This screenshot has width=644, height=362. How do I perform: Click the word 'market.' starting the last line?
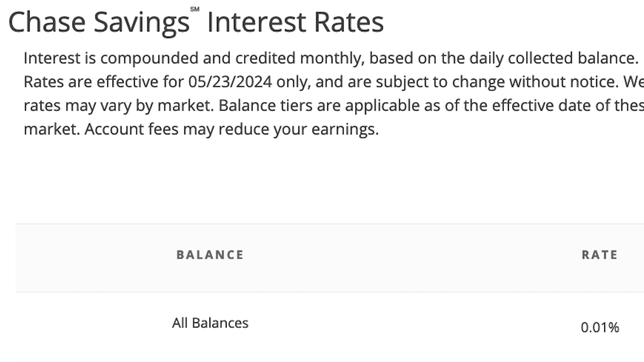51,130
